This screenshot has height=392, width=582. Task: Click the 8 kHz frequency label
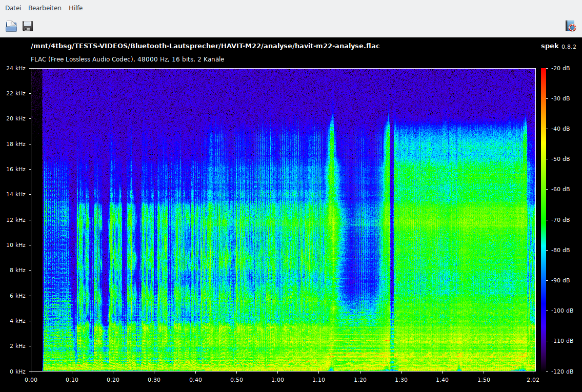click(17, 270)
